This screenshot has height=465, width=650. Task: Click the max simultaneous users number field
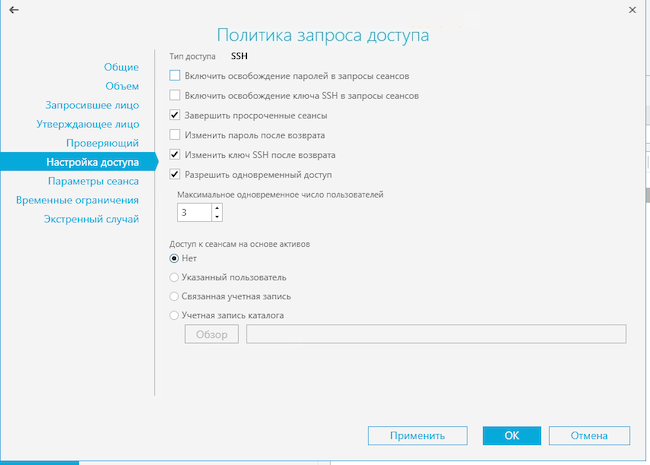[194, 213]
